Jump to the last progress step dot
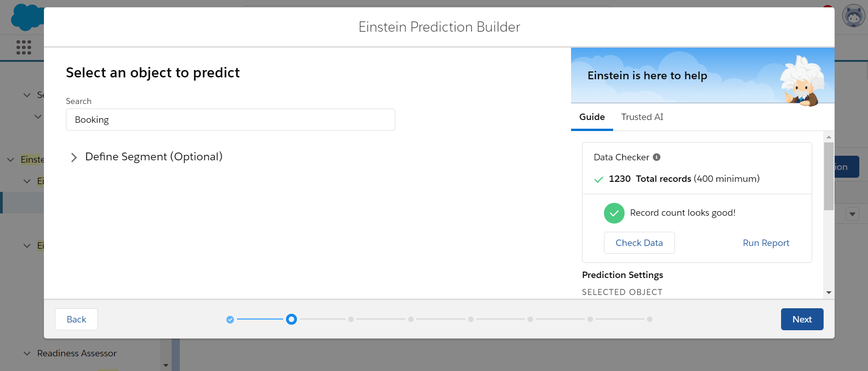 pos(650,319)
